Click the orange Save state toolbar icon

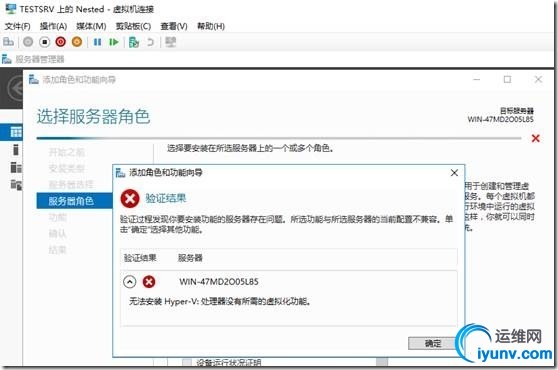point(77,42)
